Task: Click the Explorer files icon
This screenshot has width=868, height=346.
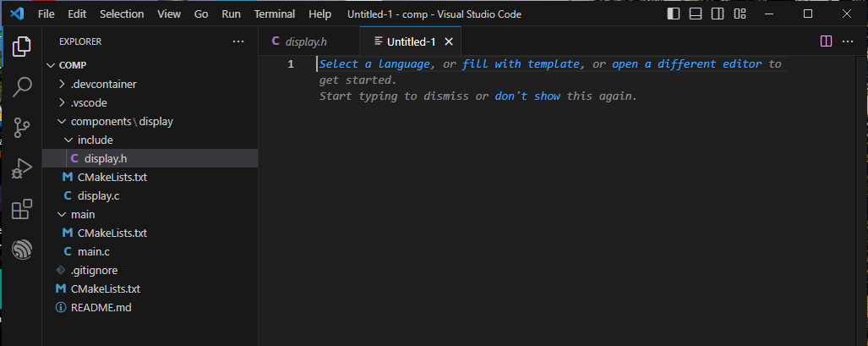Action: [22, 46]
